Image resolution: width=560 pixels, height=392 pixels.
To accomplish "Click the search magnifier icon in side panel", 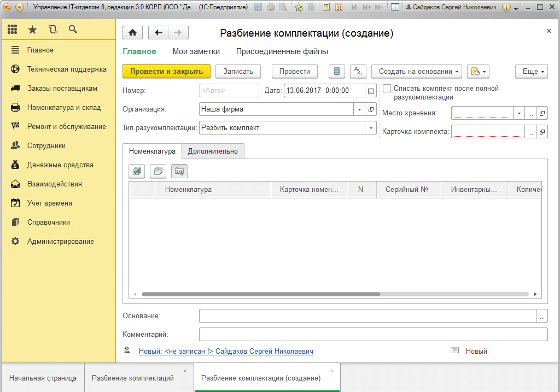I will click(73, 30).
